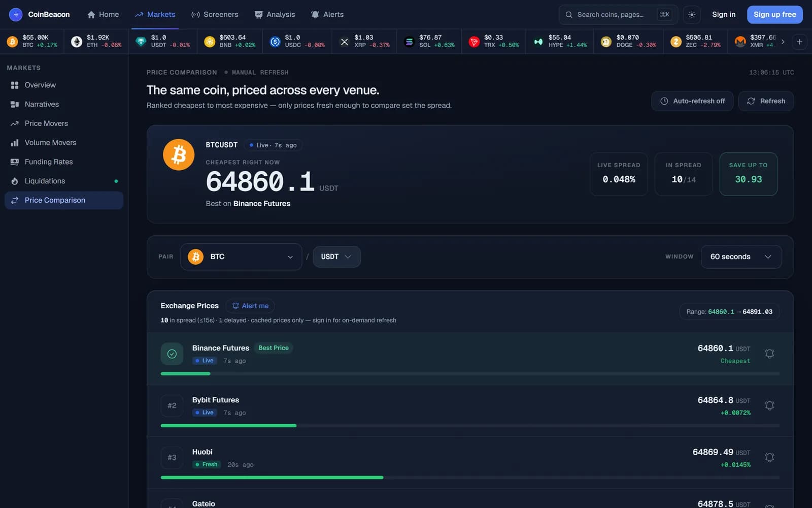Image resolution: width=812 pixels, height=508 pixels.
Task: Click the BTC coin icon in ticker
Action: click(13, 42)
